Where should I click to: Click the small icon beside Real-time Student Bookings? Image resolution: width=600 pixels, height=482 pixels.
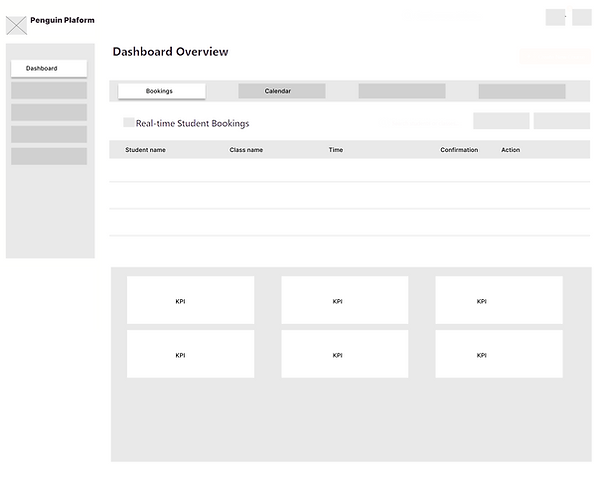[129, 122]
